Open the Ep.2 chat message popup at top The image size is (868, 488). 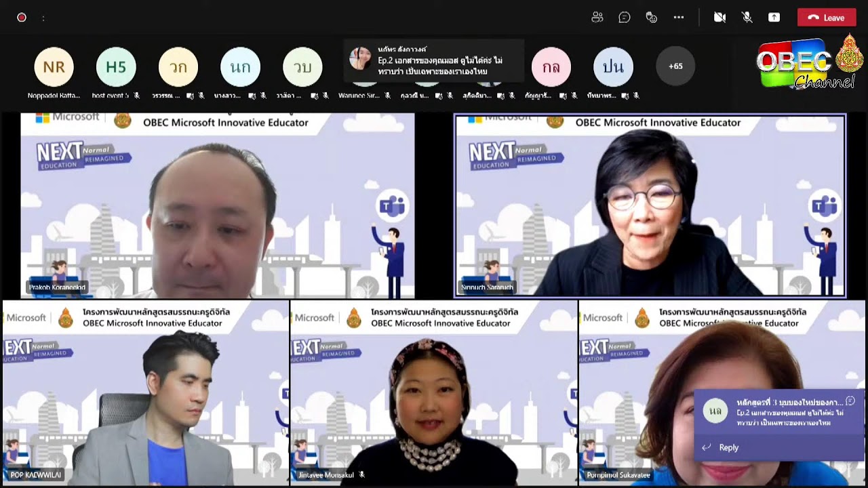[434, 60]
